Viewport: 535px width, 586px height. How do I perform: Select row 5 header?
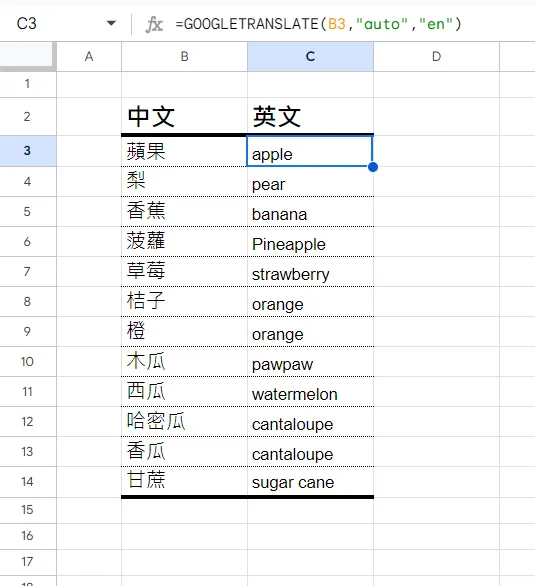(28, 212)
